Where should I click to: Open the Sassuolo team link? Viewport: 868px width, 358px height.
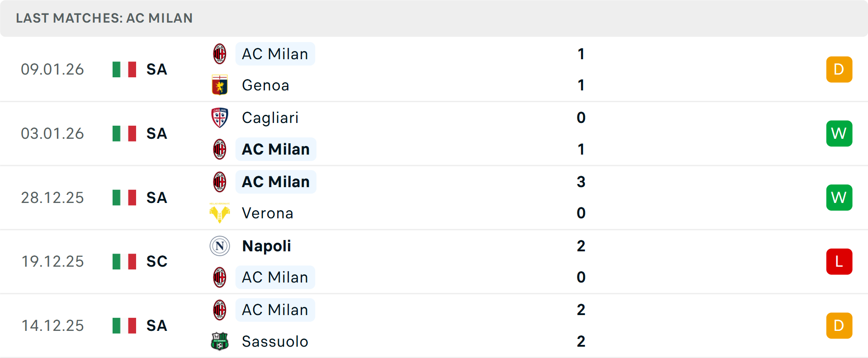point(275,341)
